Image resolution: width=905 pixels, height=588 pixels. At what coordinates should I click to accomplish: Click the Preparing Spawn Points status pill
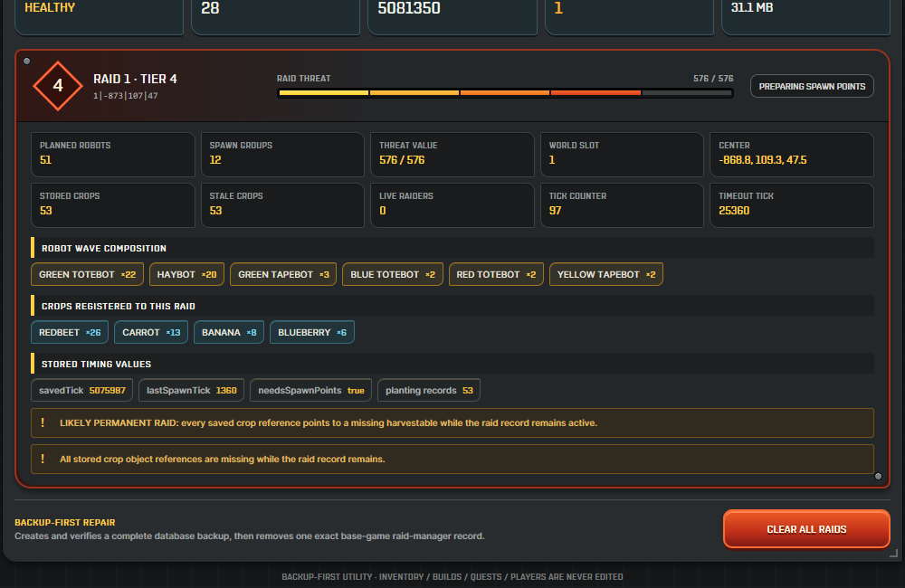pyautogui.click(x=812, y=87)
